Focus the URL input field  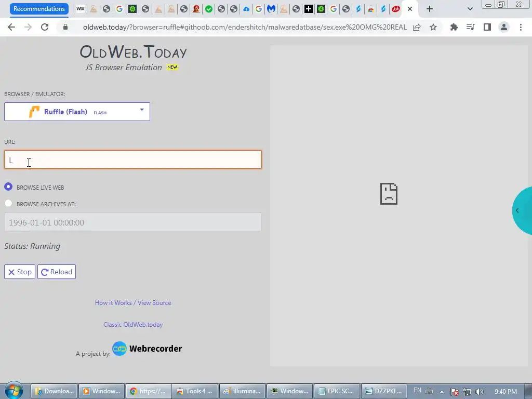[133, 159]
